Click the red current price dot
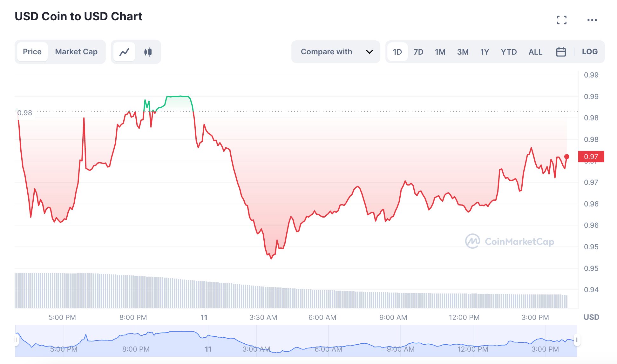617x364 pixels. click(x=567, y=157)
